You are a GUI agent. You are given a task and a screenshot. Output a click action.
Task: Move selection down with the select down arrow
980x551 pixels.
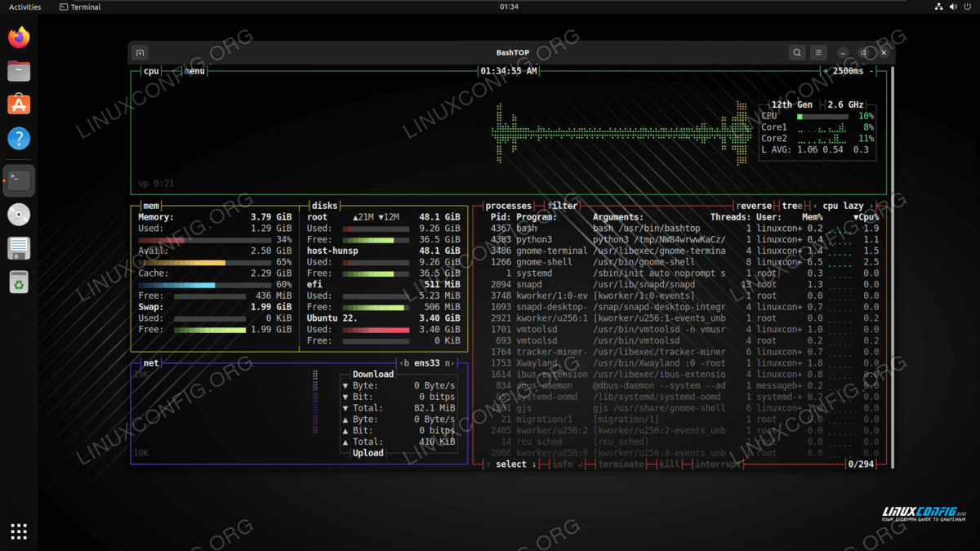click(x=535, y=464)
